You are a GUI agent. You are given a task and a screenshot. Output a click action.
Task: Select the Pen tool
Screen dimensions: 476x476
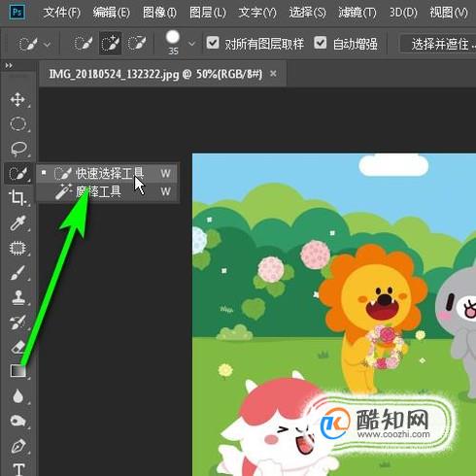(17, 446)
